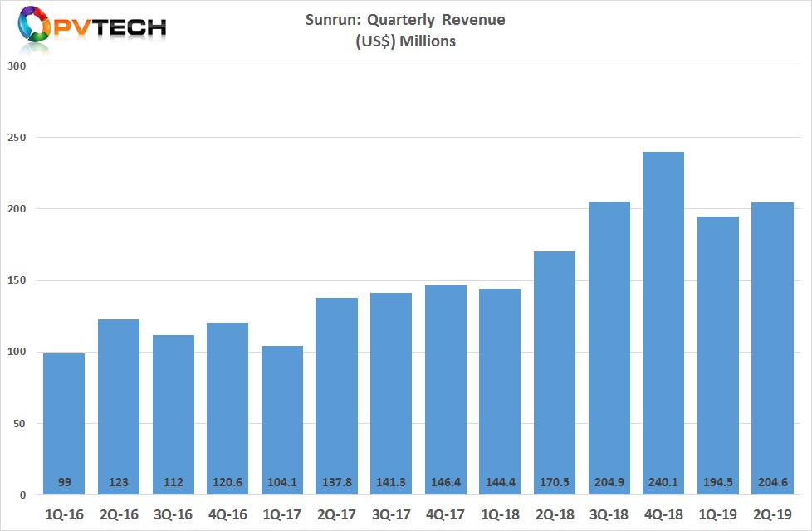Click the 150 y-axis label
Viewport: 812px width, 531px height.
17,280
